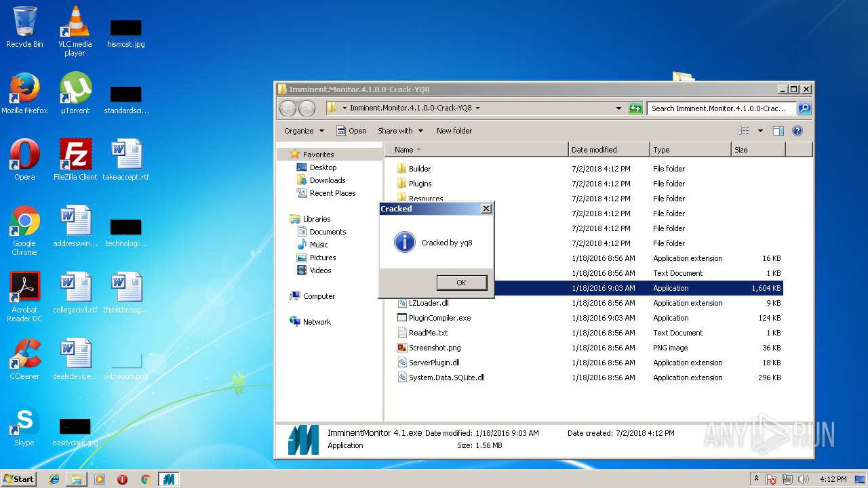Select Videos library
Image resolution: width=868 pixels, height=488 pixels.
314,270
